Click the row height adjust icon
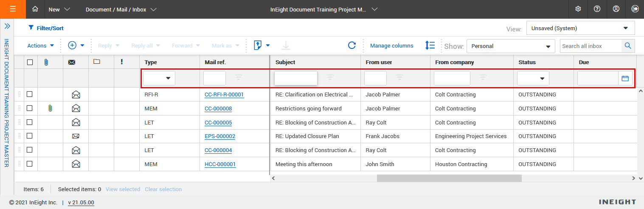Screen dimensions: 644x209 [430, 45]
